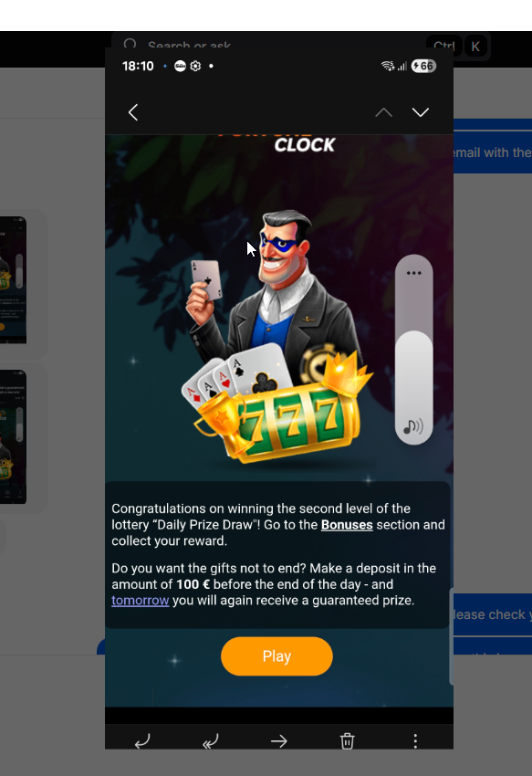Tap the reply arrow icon
532x776 pixels.
(x=142, y=741)
